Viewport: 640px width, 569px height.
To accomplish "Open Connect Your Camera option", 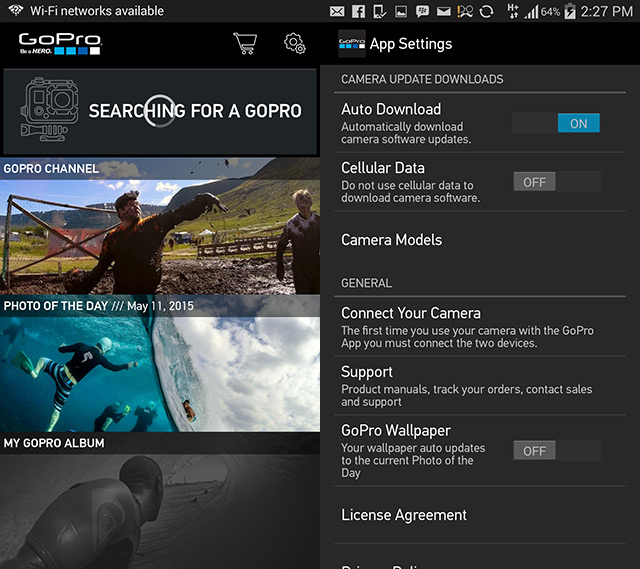I will (480, 327).
